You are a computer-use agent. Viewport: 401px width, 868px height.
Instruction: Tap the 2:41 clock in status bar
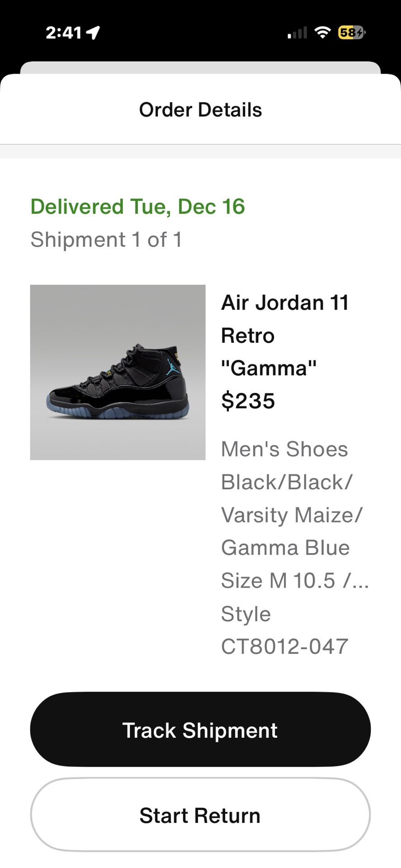pos(63,33)
